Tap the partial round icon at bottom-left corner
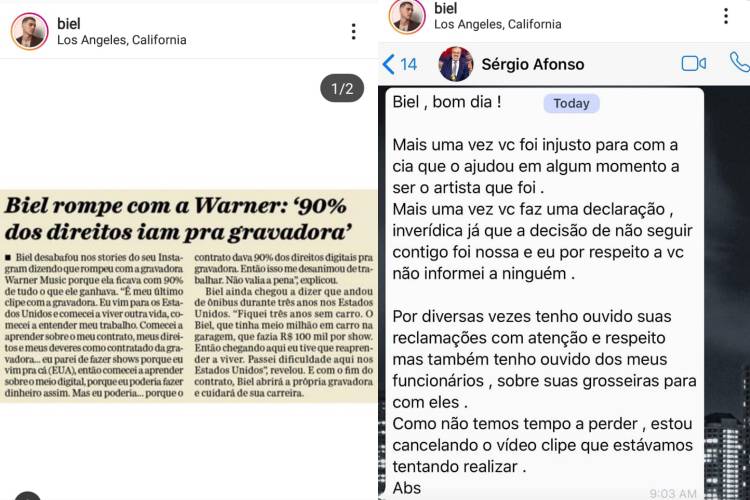The image size is (750, 500). tap(27, 496)
